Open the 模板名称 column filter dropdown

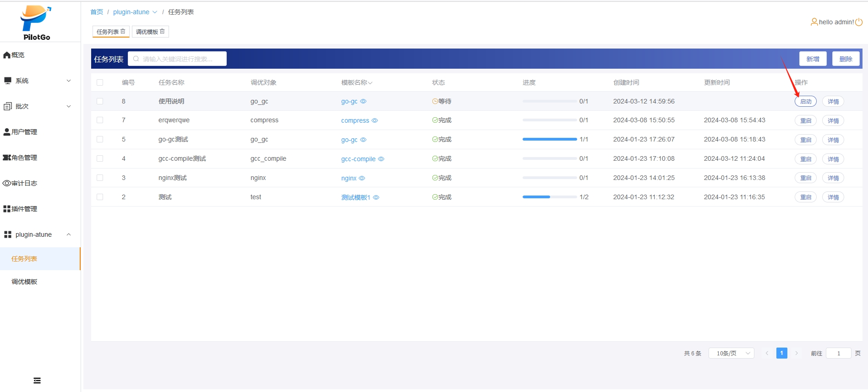(x=370, y=83)
